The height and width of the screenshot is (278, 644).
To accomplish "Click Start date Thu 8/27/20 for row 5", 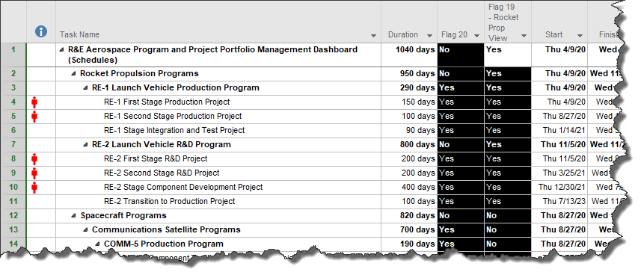I will click(x=559, y=117).
